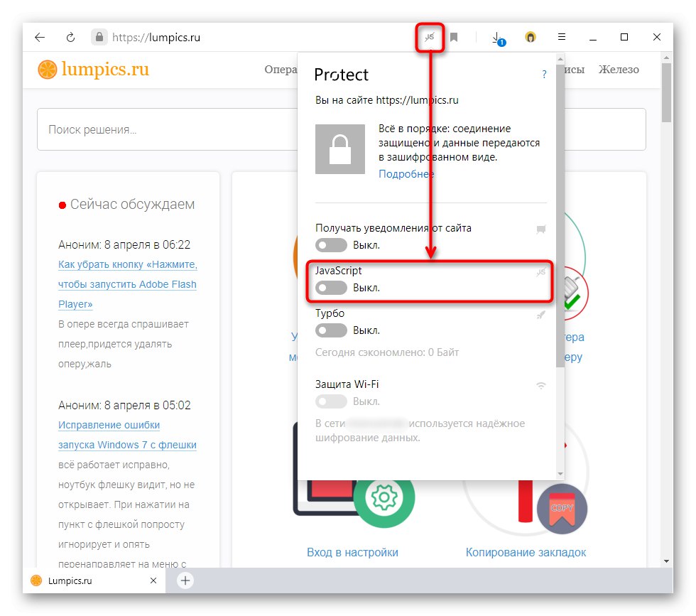
Task: Open the downloads arrow icon
Action: click(497, 38)
